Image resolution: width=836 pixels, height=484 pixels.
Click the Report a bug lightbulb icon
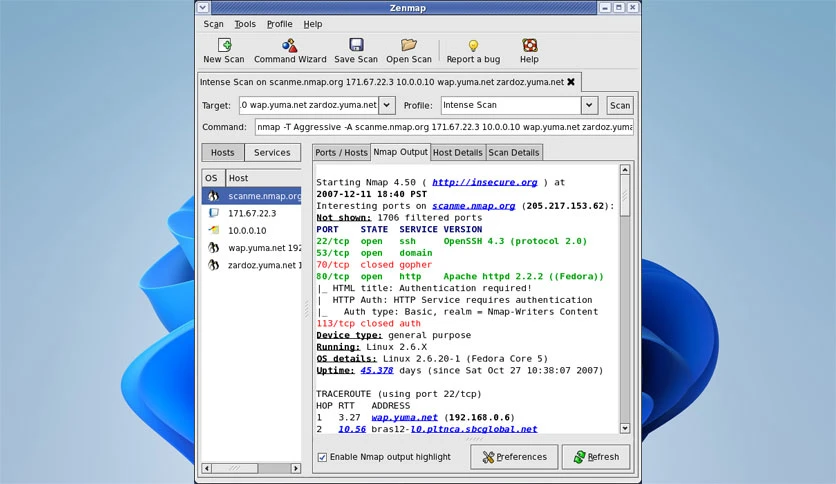(x=473, y=45)
